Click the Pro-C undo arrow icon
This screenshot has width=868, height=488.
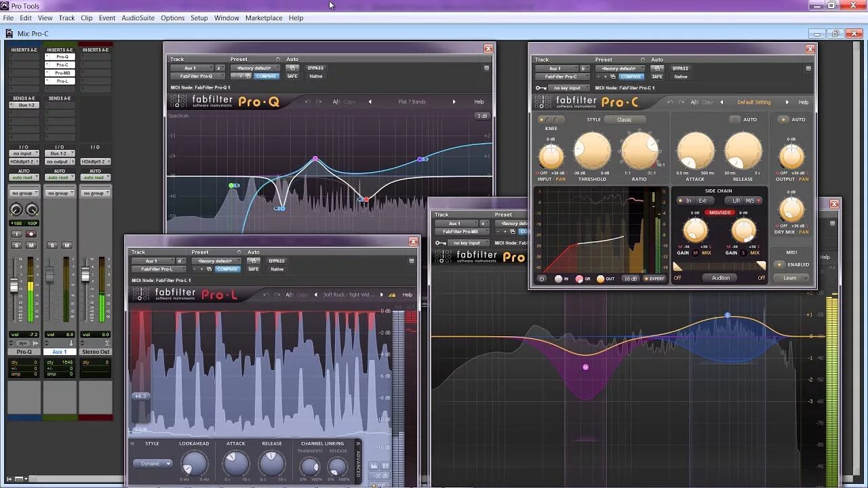pyautogui.click(x=669, y=102)
